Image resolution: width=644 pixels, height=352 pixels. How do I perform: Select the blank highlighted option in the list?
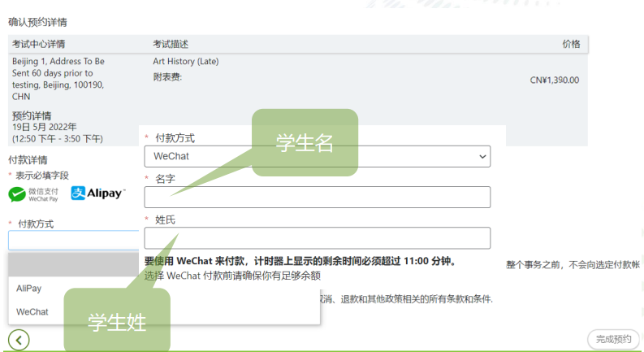coord(73,264)
